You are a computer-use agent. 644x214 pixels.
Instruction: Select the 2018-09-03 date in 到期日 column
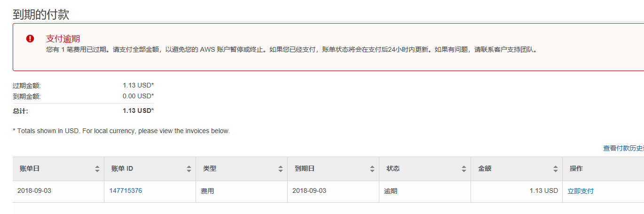(309, 190)
